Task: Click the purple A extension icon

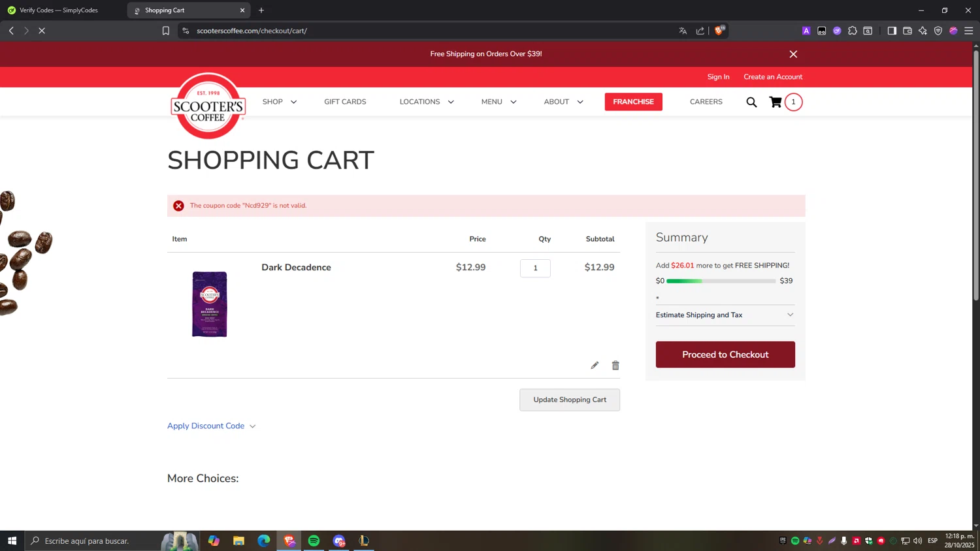Action: tap(806, 31)
